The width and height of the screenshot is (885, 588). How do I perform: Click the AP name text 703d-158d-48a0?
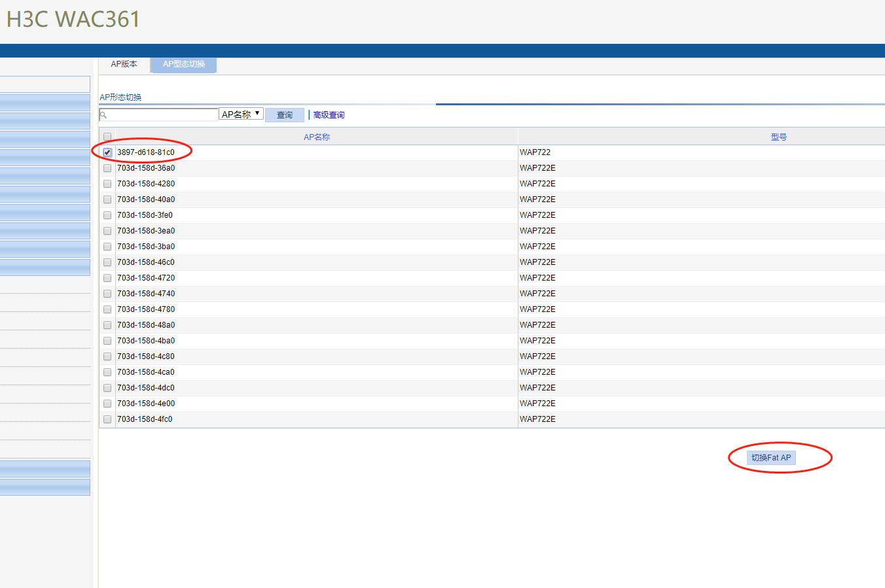146,325
